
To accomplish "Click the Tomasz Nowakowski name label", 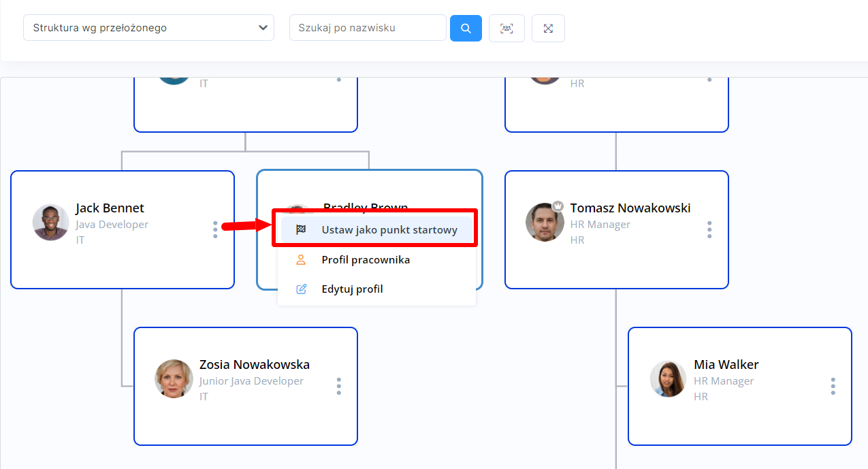I will point(630,208).
